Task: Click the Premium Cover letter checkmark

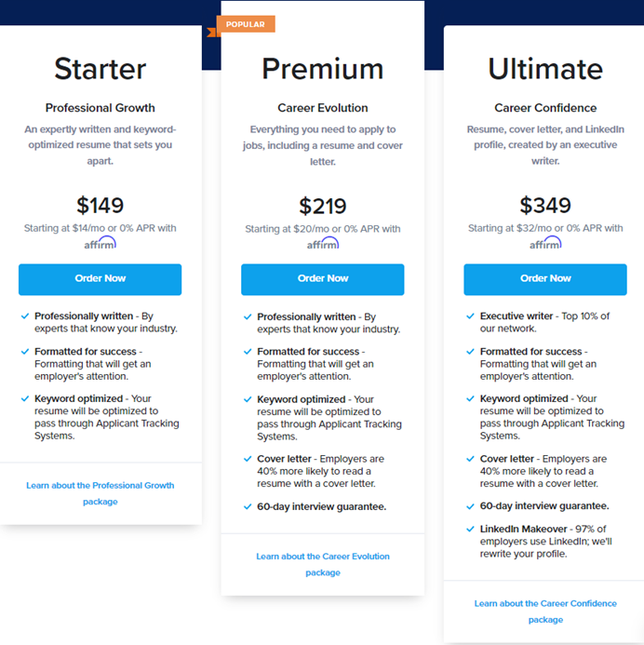Action: (x=248, y=459)
